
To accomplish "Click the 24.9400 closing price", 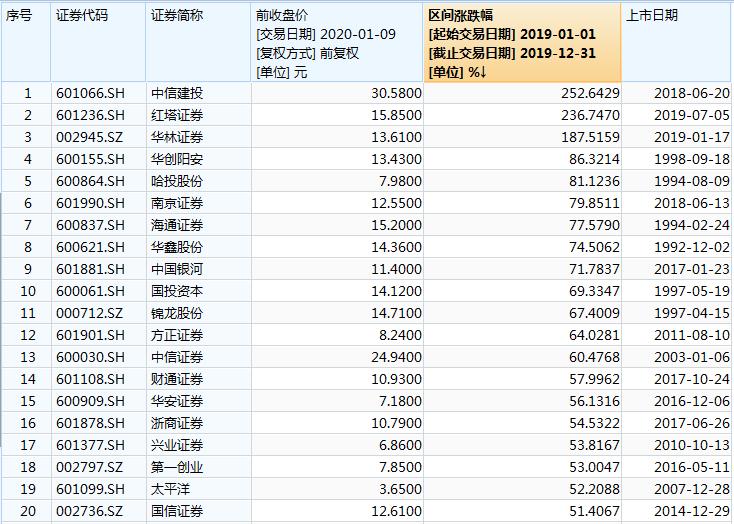I will coord(396,357).
